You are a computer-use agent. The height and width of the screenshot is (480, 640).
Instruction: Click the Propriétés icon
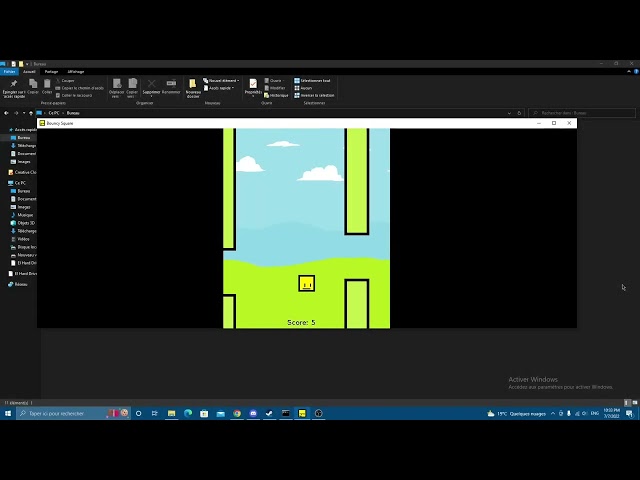pyautogui.click(x=253, y=84)
